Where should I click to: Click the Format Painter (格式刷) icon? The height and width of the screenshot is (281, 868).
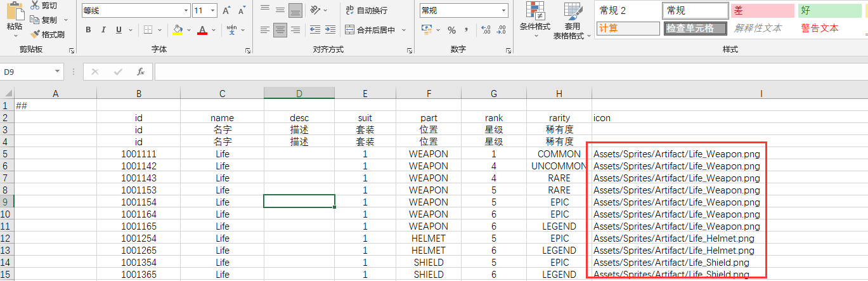[x=35, y=34]
